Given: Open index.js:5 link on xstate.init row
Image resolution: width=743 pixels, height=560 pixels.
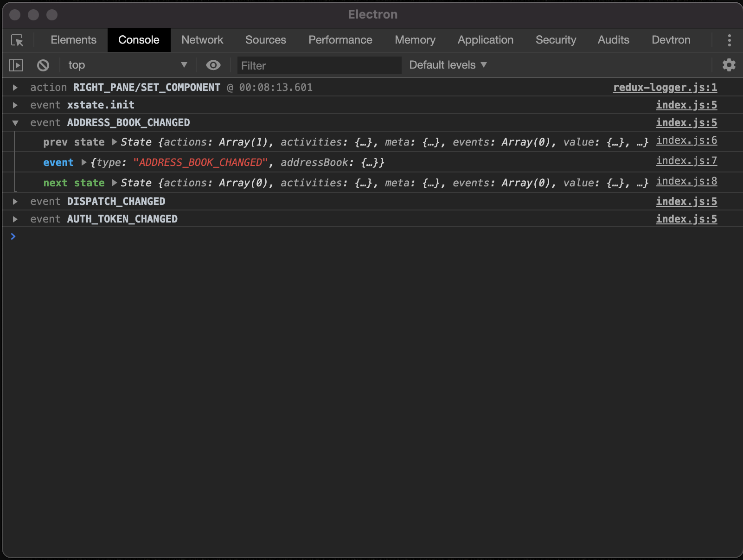Looking at the screenshot, I should [686, 105].
